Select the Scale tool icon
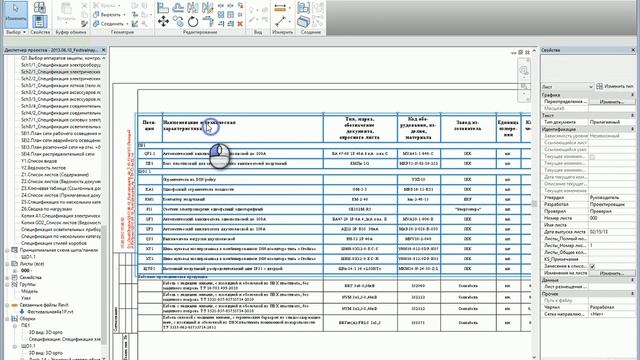Image resolution: width=640 pixels, height=360 pixels. click(231, 15)
